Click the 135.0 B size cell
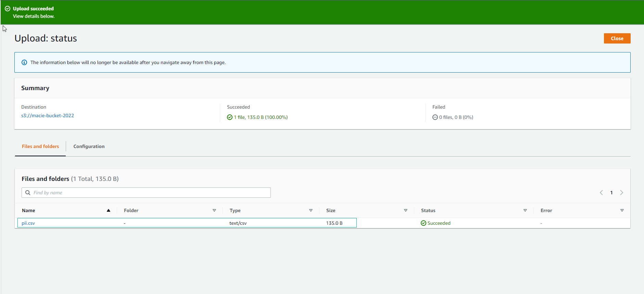Image resolution: width=644 pixels, height=294 pixels. coord(334,223)
